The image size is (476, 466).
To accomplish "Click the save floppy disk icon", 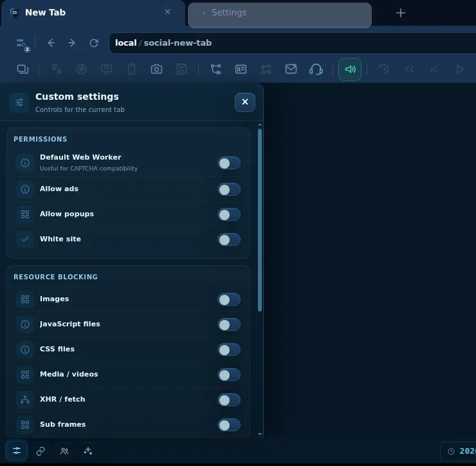I will (181, 70).
